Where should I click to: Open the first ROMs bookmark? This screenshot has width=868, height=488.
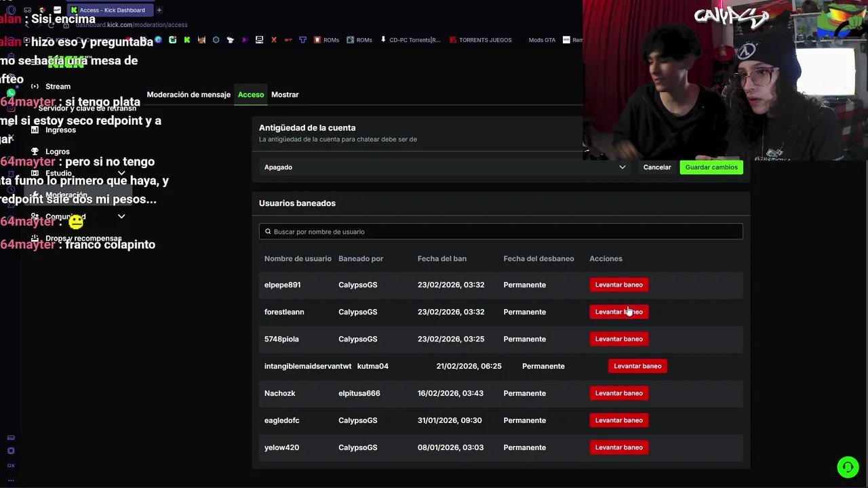click(326, 40)
